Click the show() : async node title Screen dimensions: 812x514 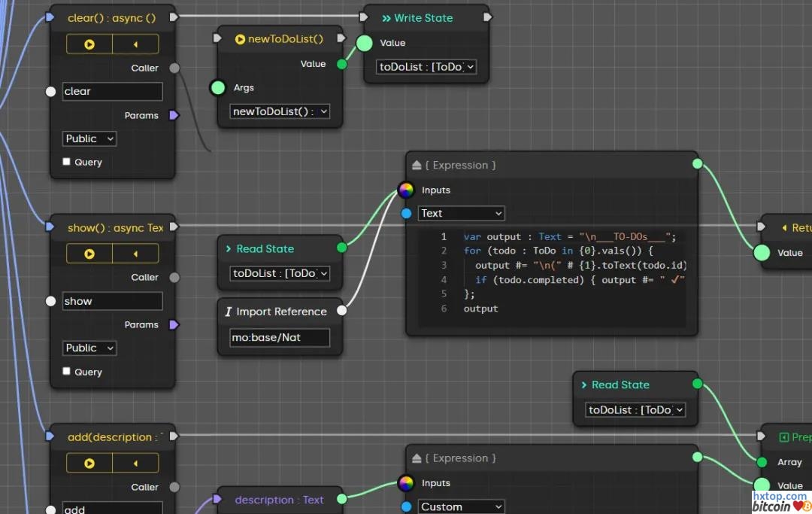[x=114, y=227]
